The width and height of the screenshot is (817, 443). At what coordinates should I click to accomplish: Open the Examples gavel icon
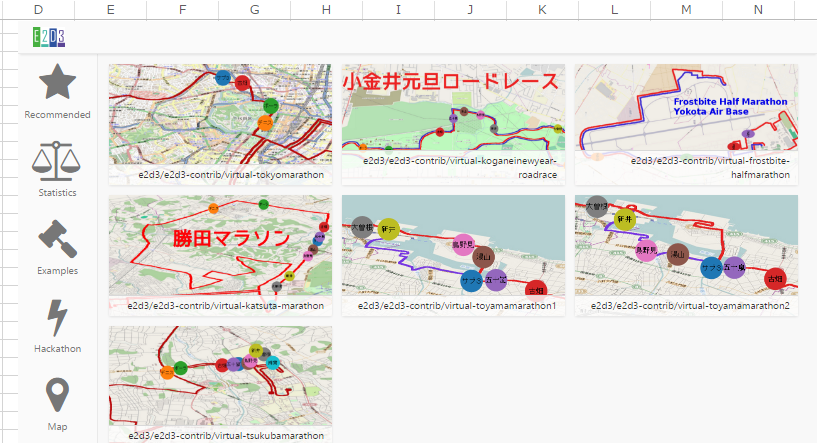57,239
